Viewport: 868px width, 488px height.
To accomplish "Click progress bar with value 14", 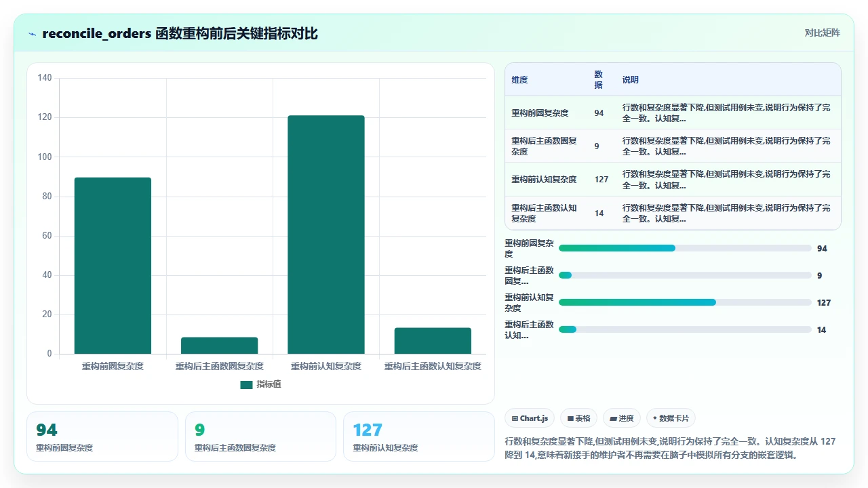I will [x=685, y=329].
